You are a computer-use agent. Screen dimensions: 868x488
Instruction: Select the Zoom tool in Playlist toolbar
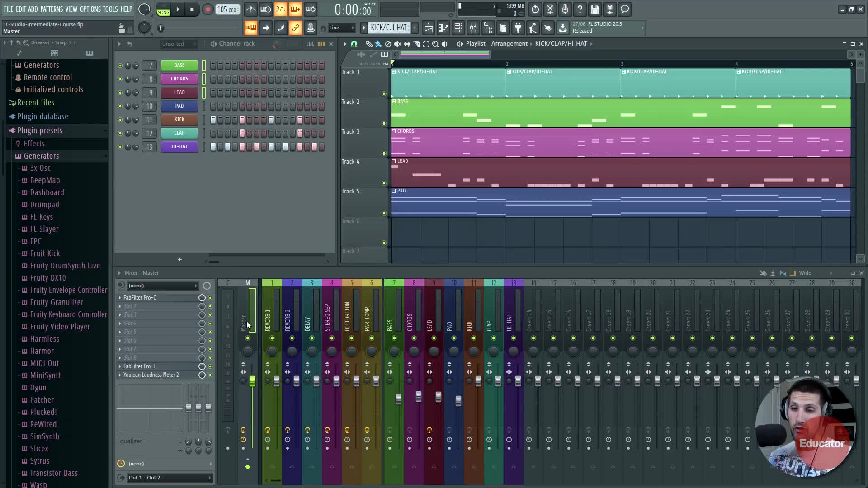point(435,44)
